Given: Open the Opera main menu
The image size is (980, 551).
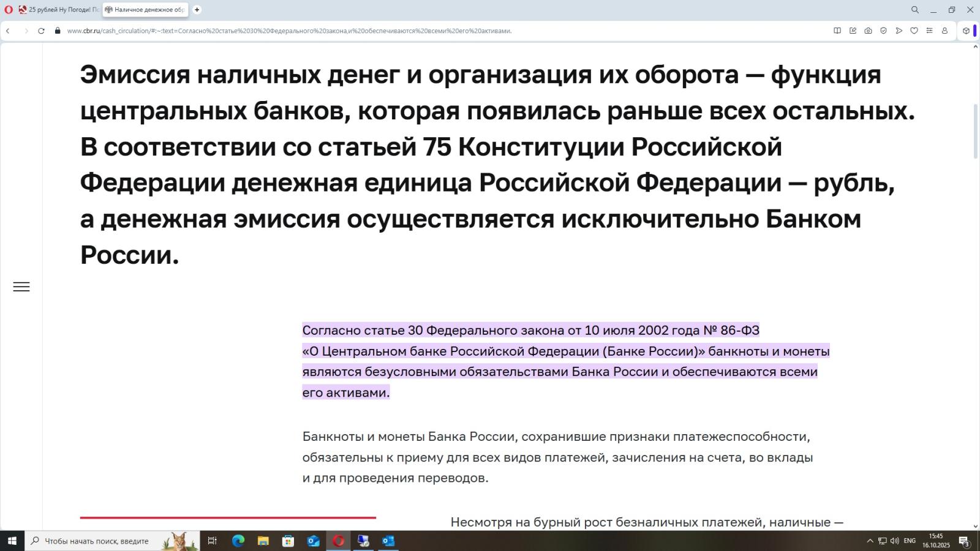Looking at the screenshot, I should 9,10.
